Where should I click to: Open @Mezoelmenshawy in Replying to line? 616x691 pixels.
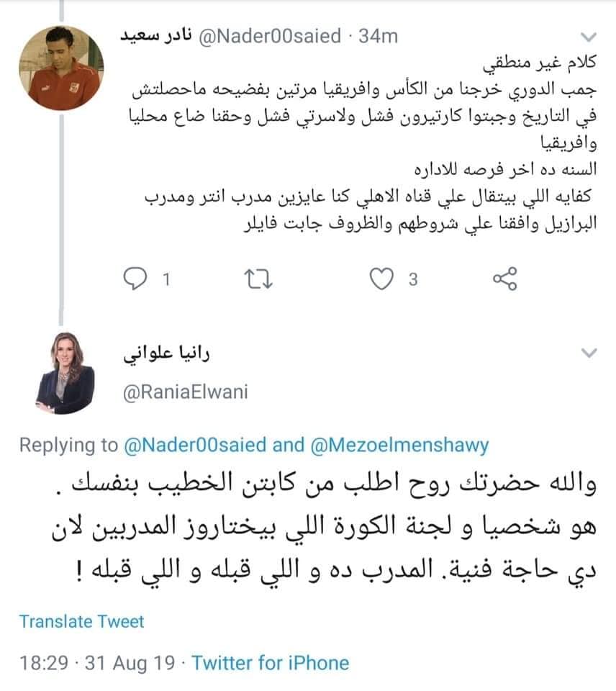coord(399,445)
